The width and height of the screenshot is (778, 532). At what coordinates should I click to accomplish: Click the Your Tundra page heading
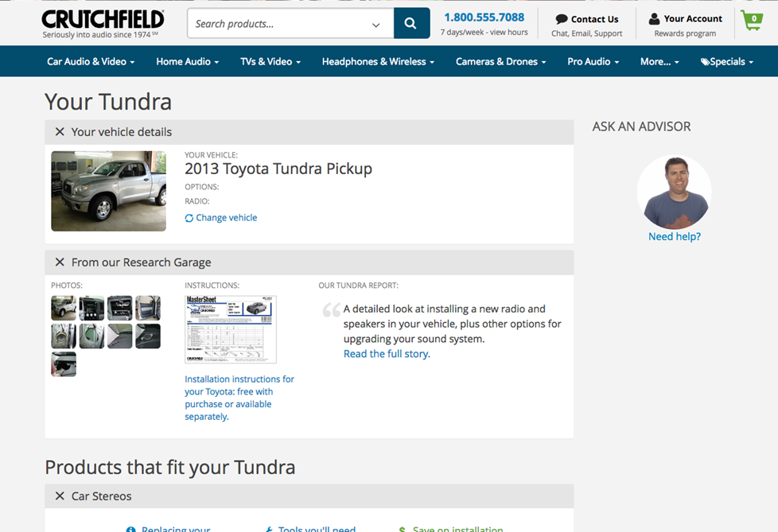pyautogui.click(x=108, y=102)
